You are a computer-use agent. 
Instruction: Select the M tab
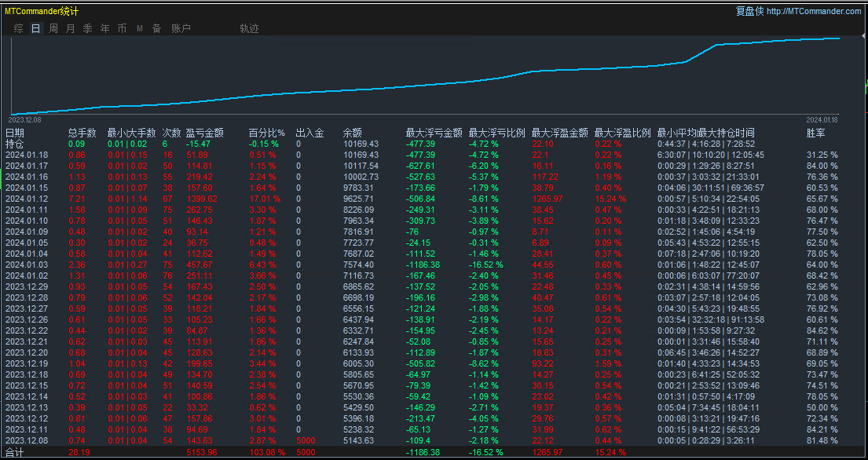[140, 28]
